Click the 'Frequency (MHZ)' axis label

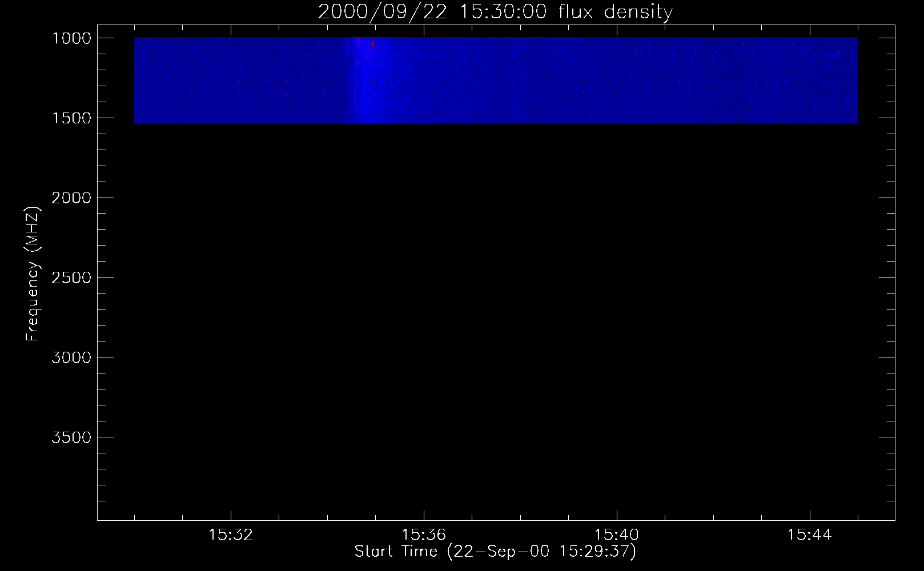(33, 274)
